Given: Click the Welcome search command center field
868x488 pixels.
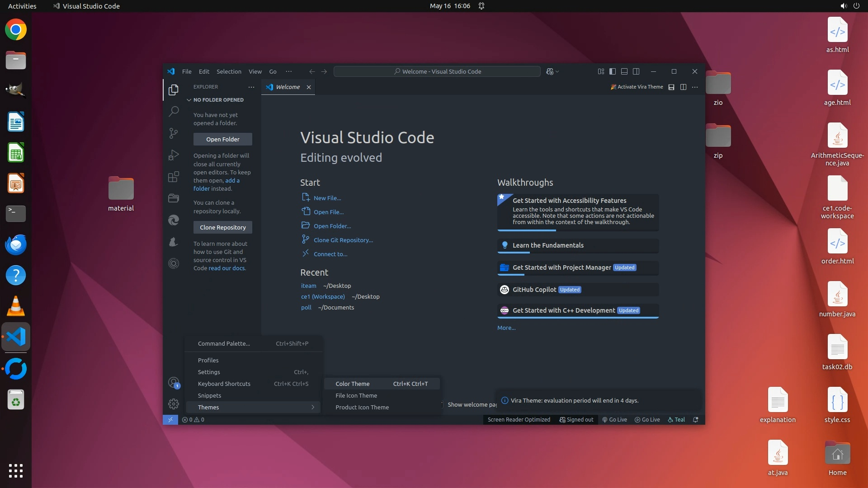Looking at the screenshot, I should coord(437,71).
